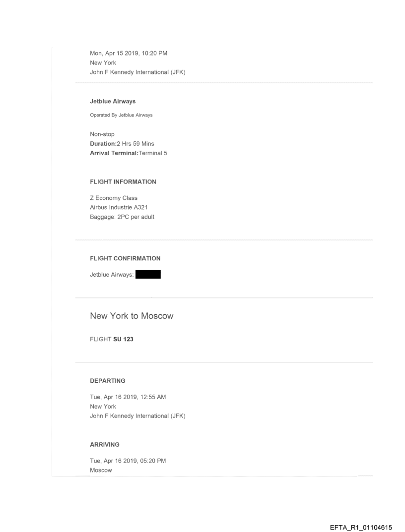Click the Duration 2 Hrs 59 Mins line
The height and width of the screenshot is (532, 405).
pyautogui.click(x=122, y=144)
